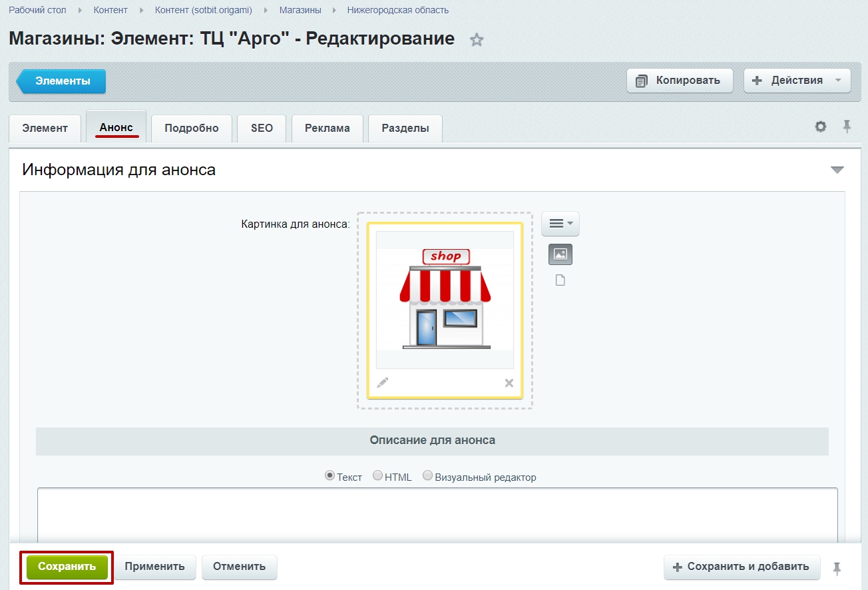Pin the tab bar with pin icon
868x590 pixels.
(x=847, y=127)
